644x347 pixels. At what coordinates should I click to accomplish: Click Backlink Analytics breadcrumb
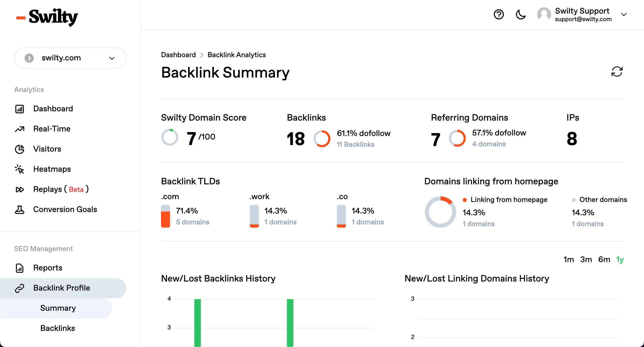point(236,55)
